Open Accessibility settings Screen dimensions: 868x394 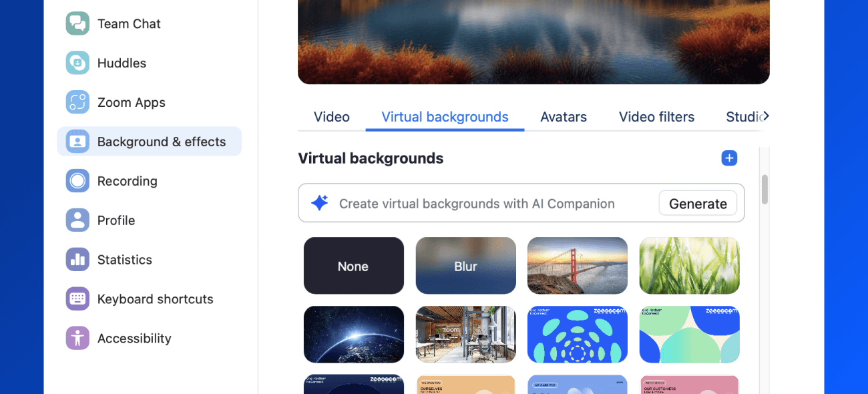(149, 339)
